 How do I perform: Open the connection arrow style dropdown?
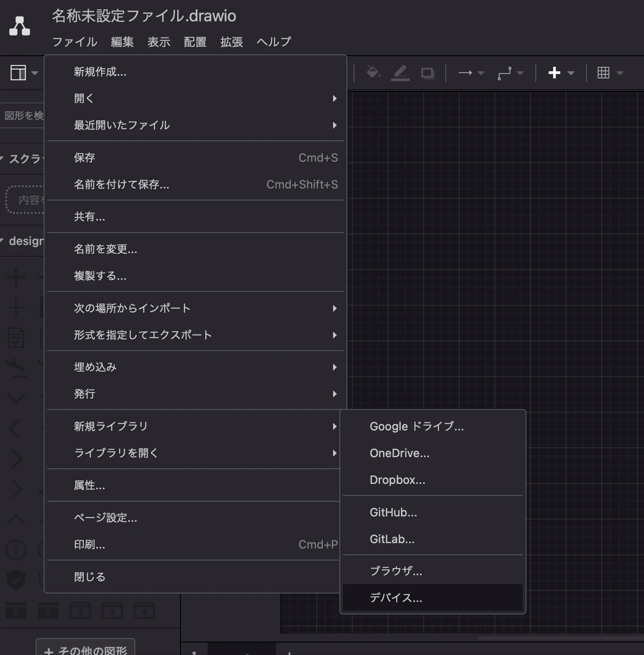pyautogui.click(x=471, y=73)
